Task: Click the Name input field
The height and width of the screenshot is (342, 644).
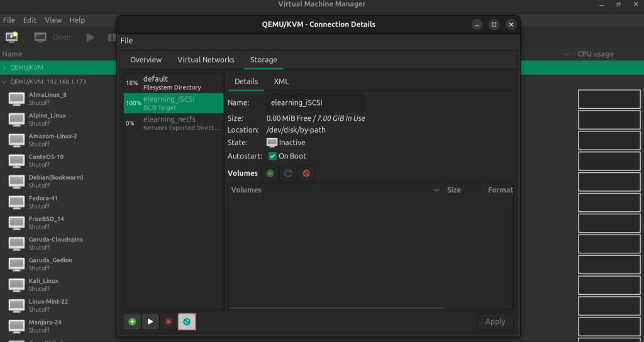Action: (316, 103)
